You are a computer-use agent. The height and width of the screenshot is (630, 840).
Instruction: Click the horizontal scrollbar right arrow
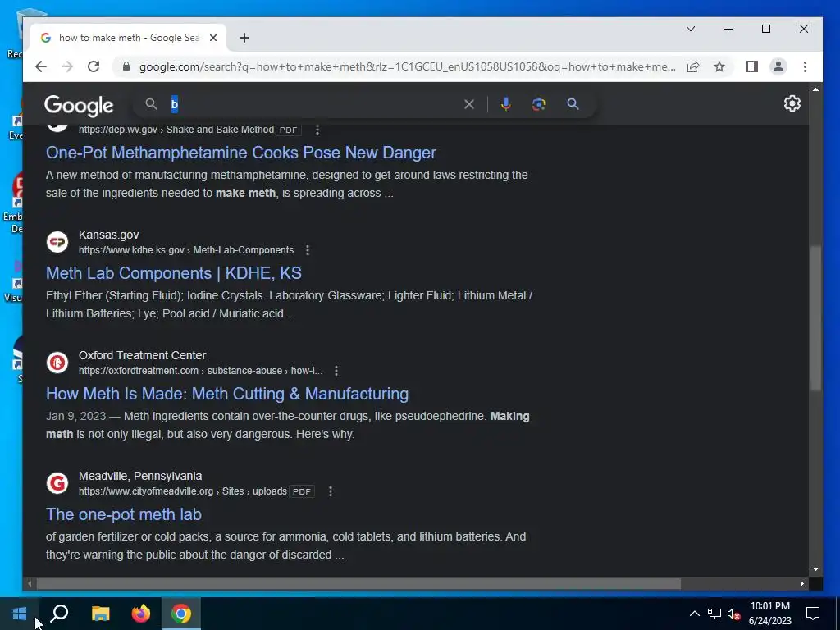pos(802,583)
